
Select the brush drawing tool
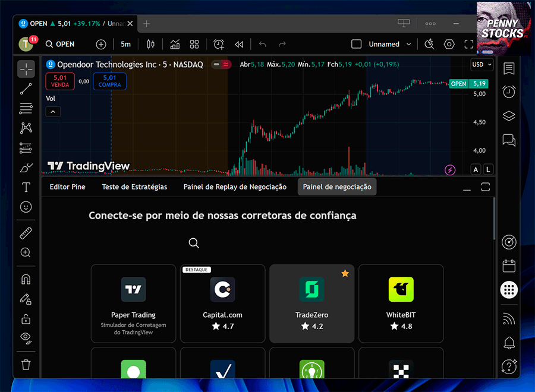point(26,167)
